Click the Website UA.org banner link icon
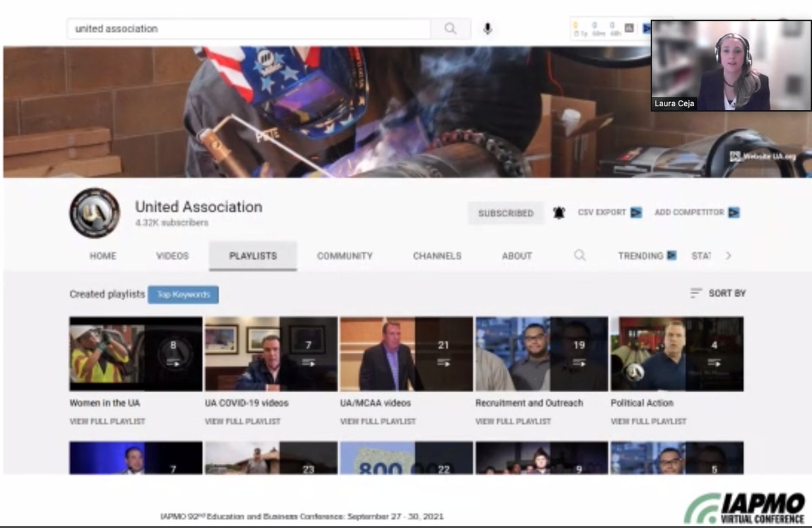 click(x=736, y=156)
